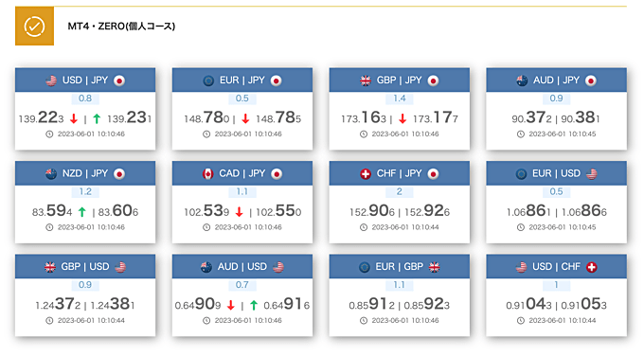Click the orange checkmark icon beside MT4・ZERO

[x=34, y=26]
